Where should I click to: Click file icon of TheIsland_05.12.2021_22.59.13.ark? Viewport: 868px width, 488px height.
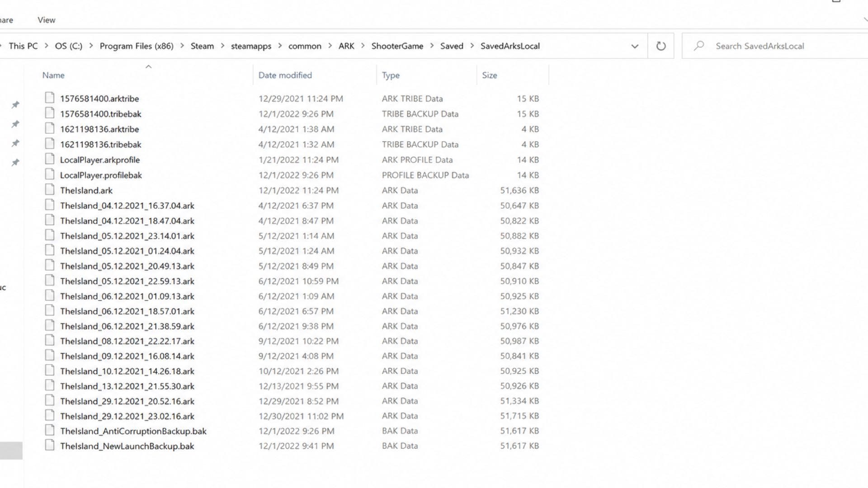point(50,280)
